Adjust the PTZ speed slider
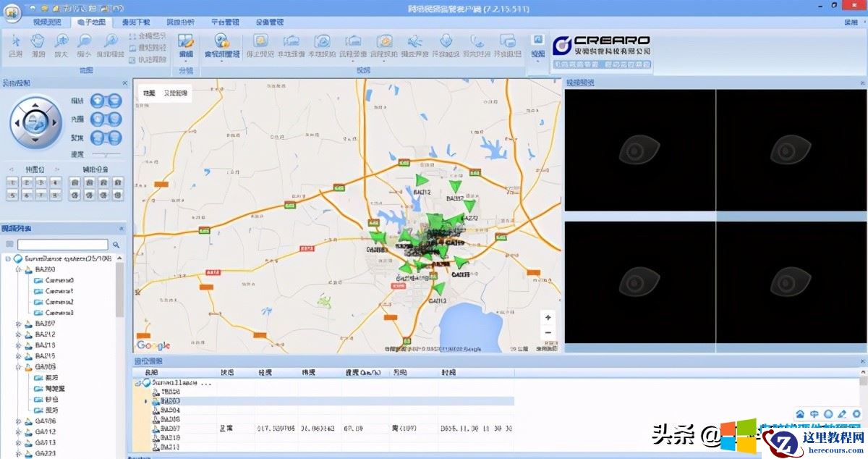Viewport: 868px width, 459px height. point(105,154)
